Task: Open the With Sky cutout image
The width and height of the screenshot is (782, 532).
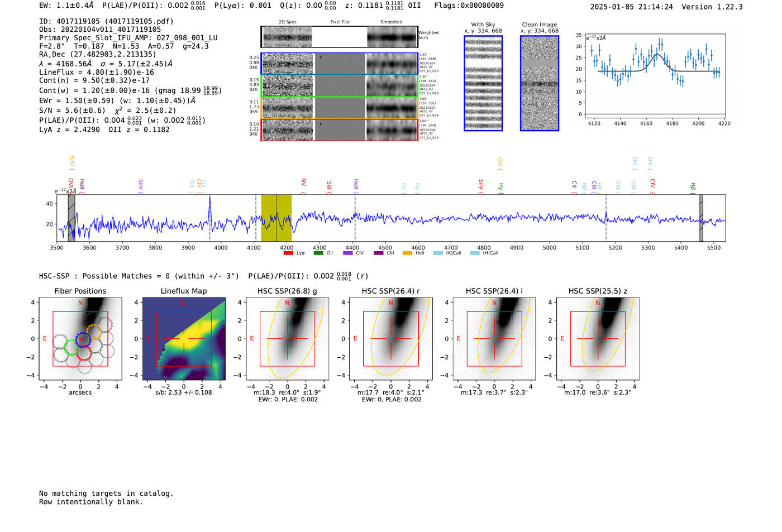Action: pyautogui.click(x=483, y=83)
